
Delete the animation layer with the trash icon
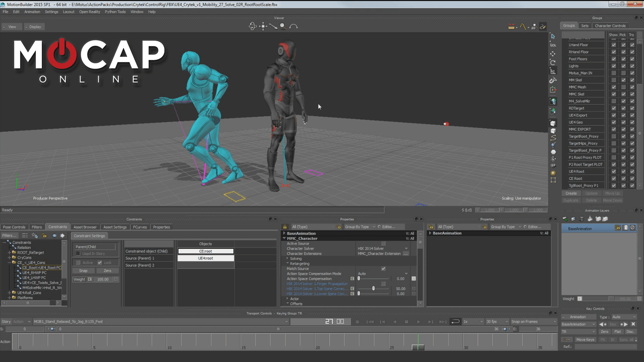(x=582, y=219)
